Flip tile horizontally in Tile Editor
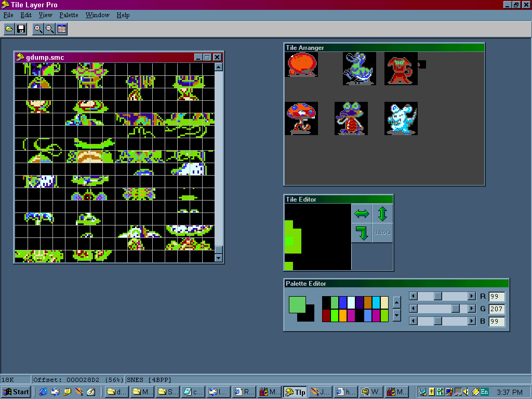532x399 pixels. point(362,214)
